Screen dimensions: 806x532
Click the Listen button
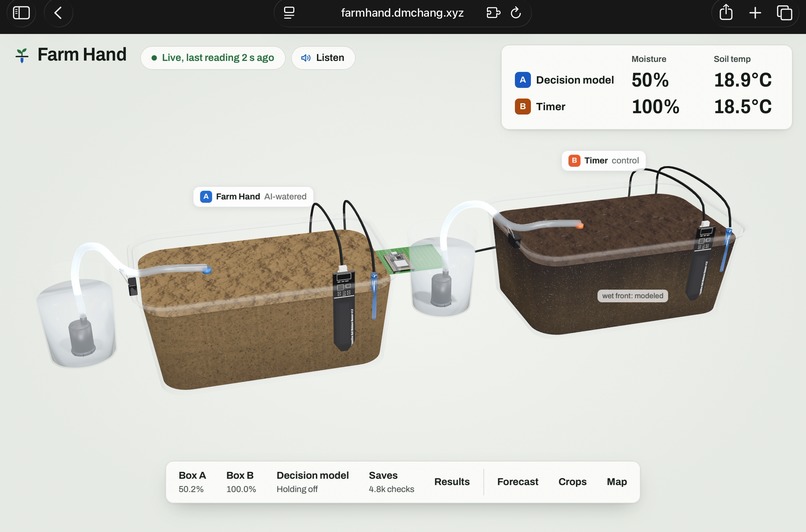pyautogui.click(x=323, y=58)
